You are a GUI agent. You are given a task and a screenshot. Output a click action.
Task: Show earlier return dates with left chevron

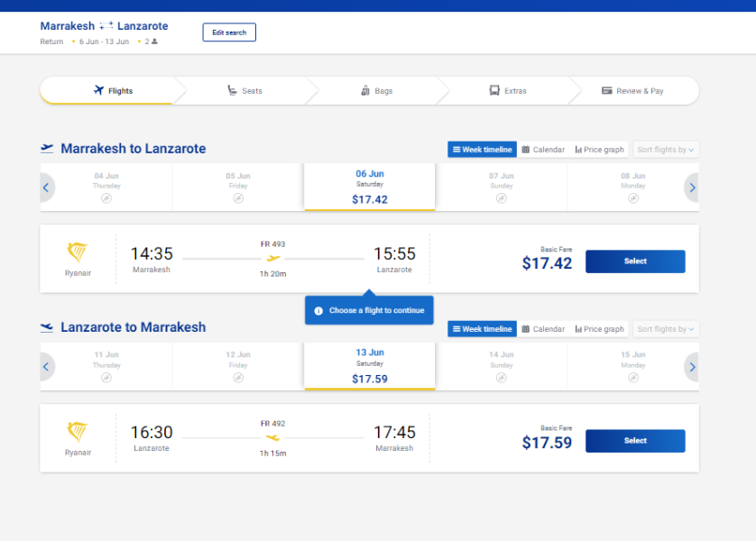click(46, 367)
